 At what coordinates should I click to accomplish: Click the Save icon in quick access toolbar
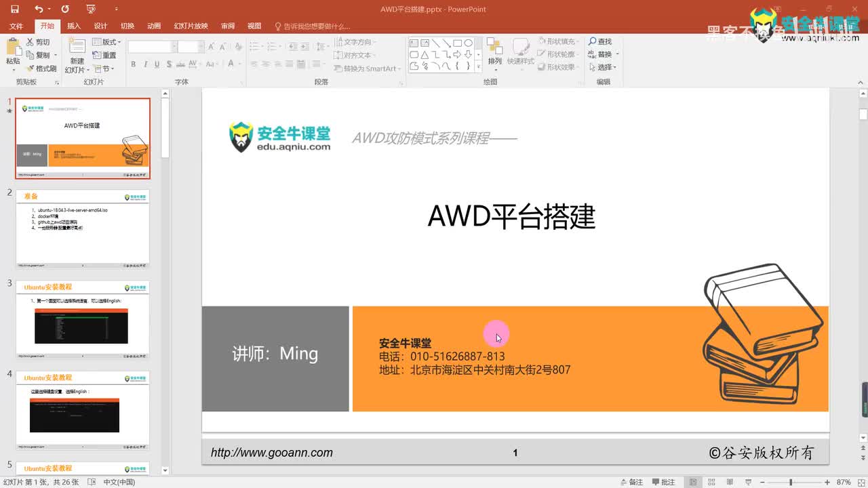pyautogui.click(x=15, y=9)
